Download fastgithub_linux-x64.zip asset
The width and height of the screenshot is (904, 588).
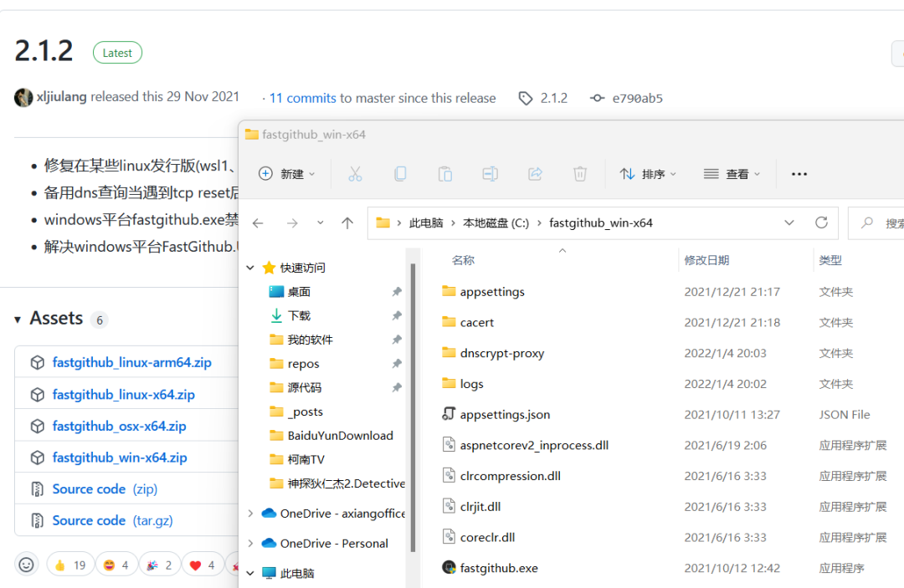tap(123, 395)
